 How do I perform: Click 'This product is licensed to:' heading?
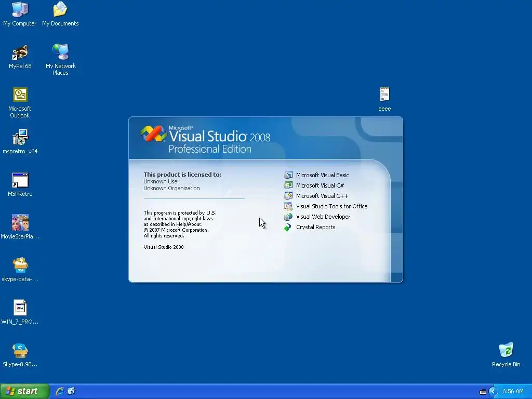pyautogui.click(x=182, y=175)
